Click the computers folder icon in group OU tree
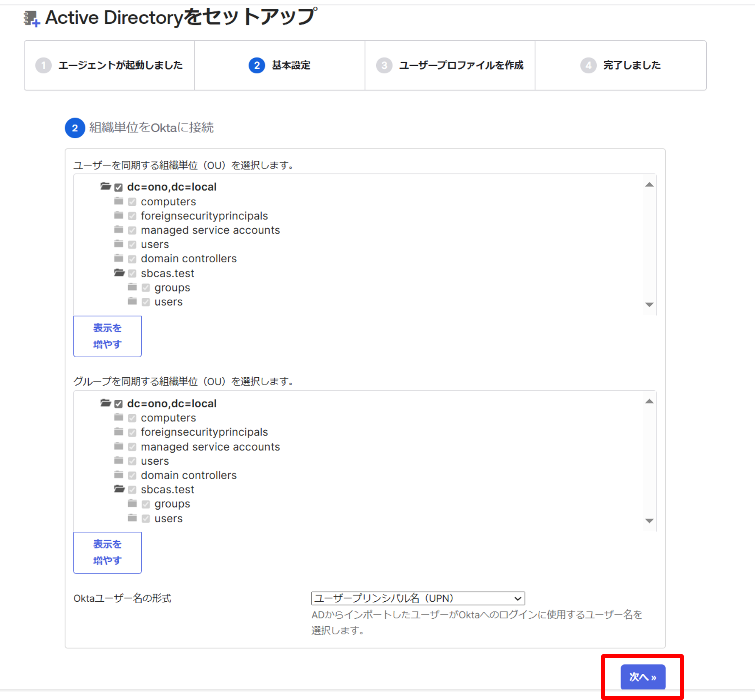Screen dimensions: 755x700 pos(119,417)
